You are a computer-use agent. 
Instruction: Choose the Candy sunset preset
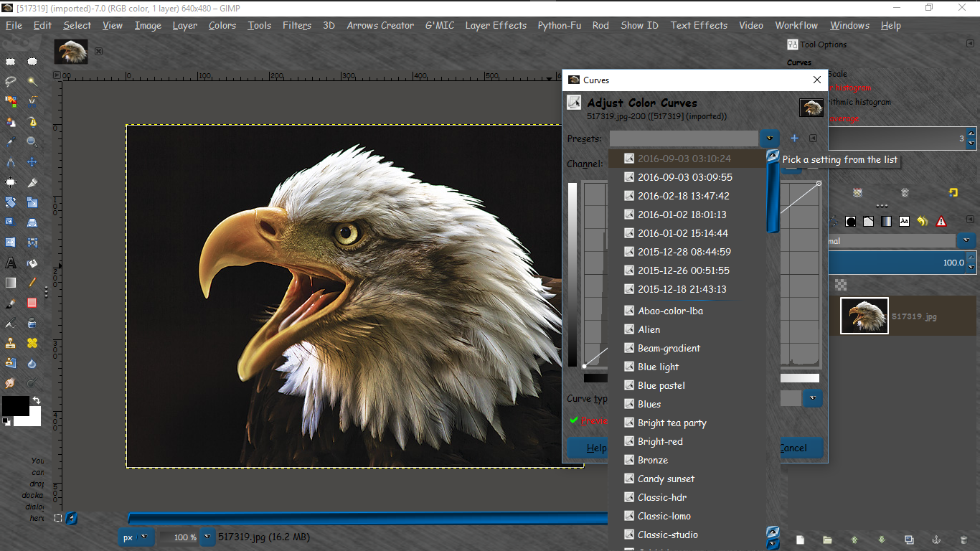tap(666, 479)
